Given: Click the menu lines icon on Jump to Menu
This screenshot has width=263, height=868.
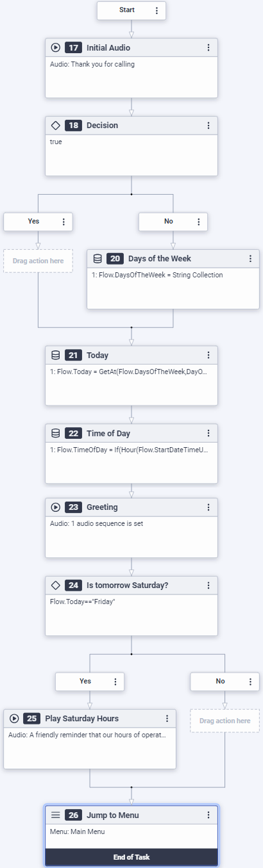Looking at the screenshot, I should pos(55,815).
